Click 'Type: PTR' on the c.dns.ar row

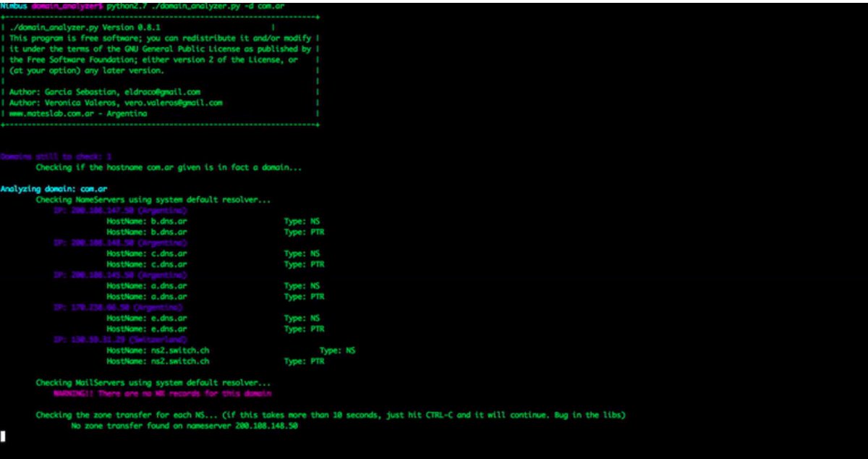click(x=305, y=264)
